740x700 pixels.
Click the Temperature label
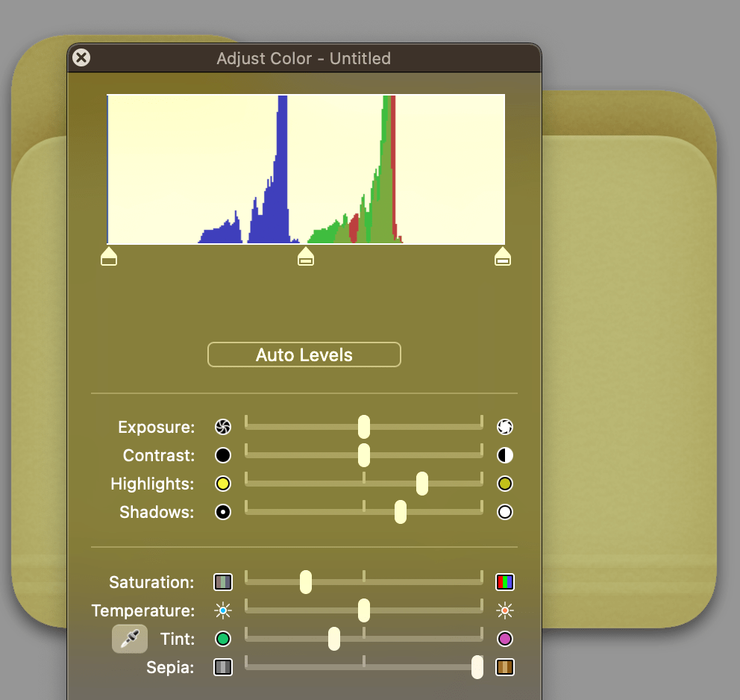143,610
